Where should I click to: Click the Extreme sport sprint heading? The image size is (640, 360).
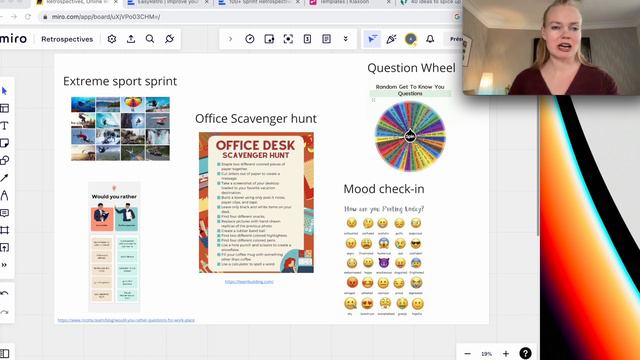pyautogui.click(x=120, y=81)
